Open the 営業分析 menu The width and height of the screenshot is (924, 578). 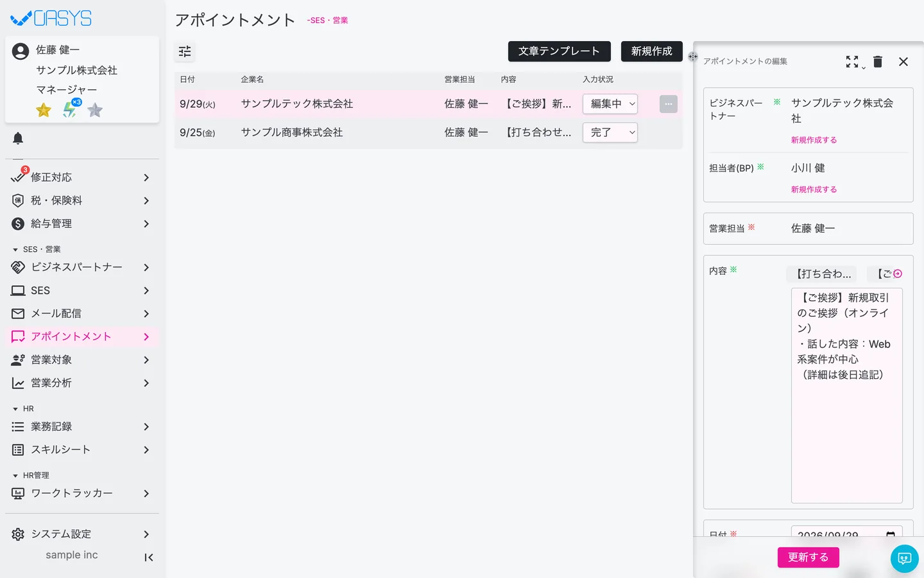click(82, 383)
